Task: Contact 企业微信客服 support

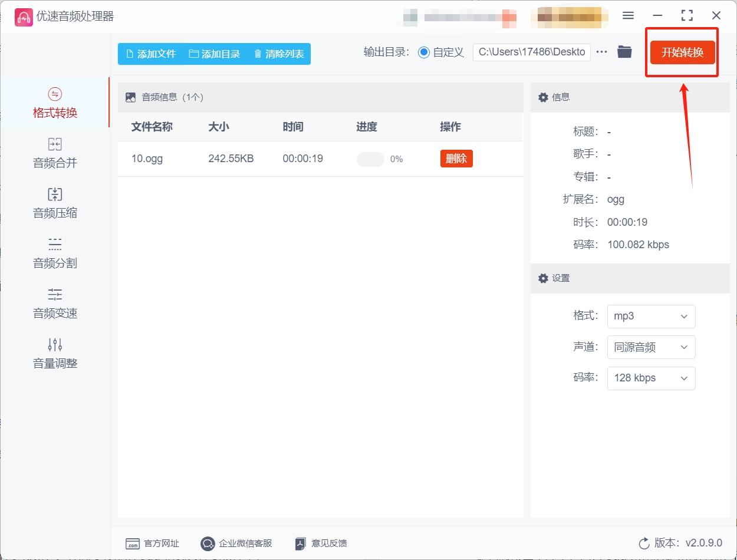Action: pos(236,543)
